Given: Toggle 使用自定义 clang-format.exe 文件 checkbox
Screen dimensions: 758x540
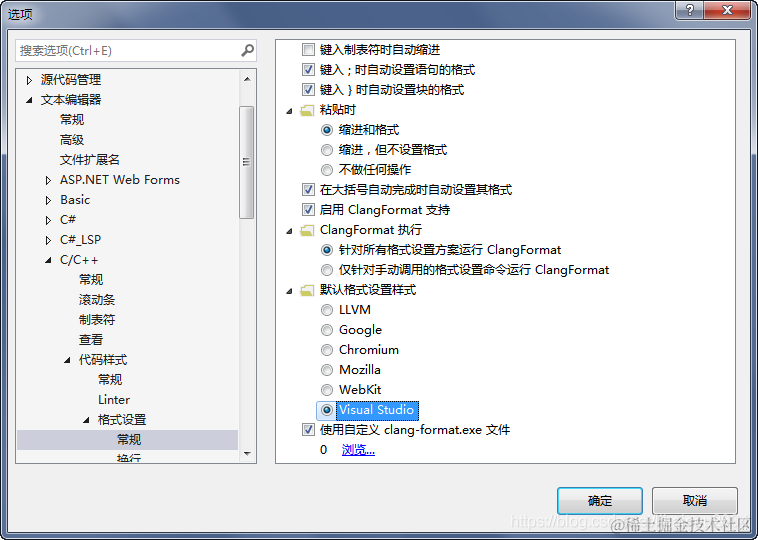Looking at the screenshot, I should click(x=308, y=430).
